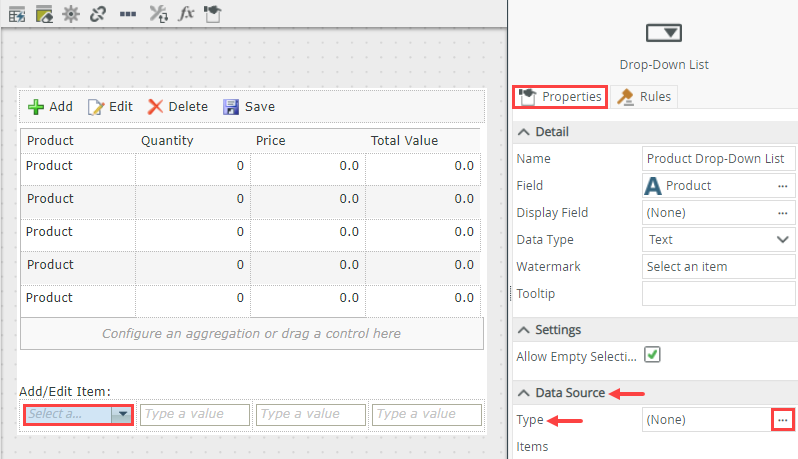Click the Add/Edit Item label
Screen dimensions: 798x459
point(65,391)
